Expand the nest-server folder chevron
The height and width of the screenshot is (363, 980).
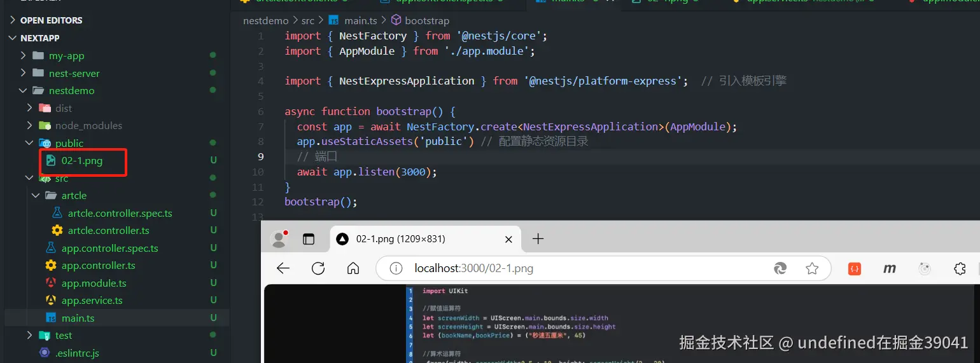[x=23, y=73]
